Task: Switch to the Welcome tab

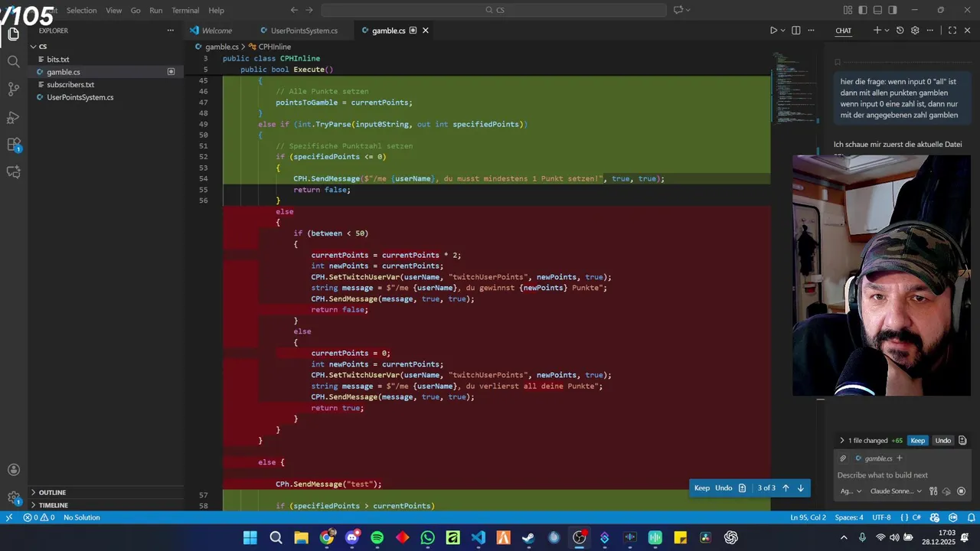Action: 217,31
